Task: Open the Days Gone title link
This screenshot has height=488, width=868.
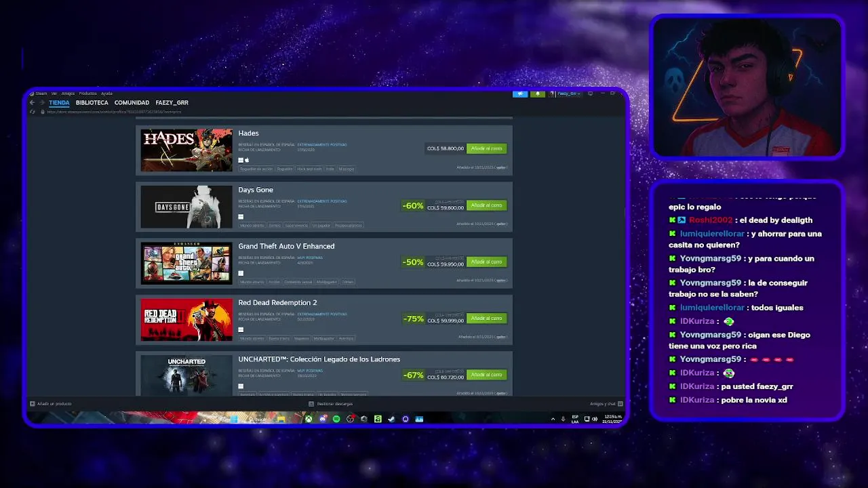Action: pyautogui.click(x=256, y=190)
